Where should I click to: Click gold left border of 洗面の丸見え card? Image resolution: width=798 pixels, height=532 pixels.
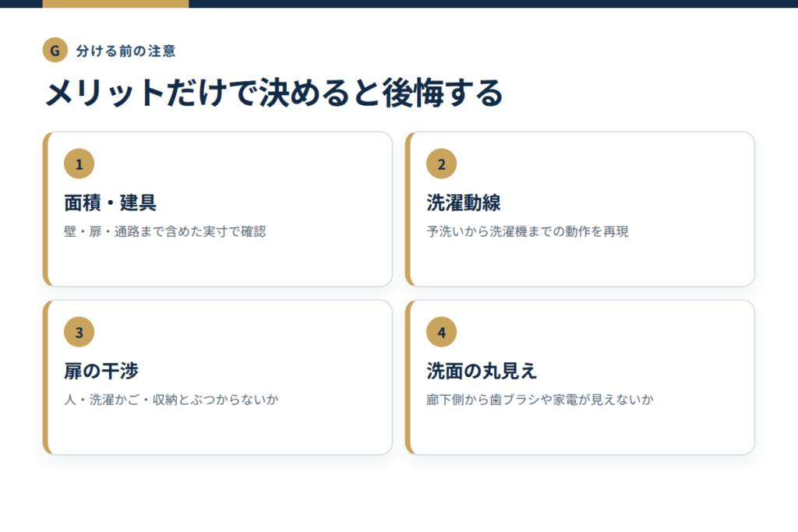(408, 377)
